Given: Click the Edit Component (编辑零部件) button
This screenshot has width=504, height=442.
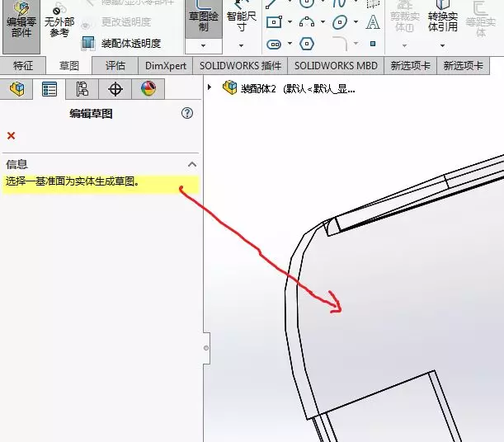Looking at the screenshot, I should pyautogui.click(x=21, y=21).
